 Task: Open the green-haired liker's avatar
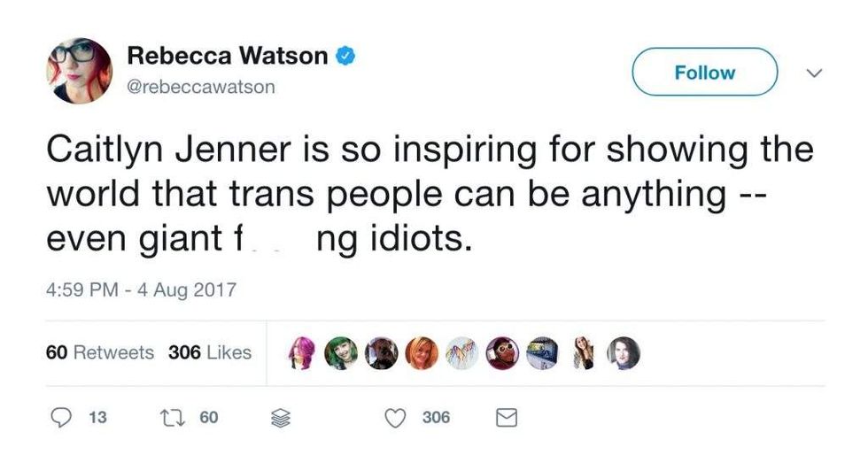pyautogui.click(x=342, y=352)
